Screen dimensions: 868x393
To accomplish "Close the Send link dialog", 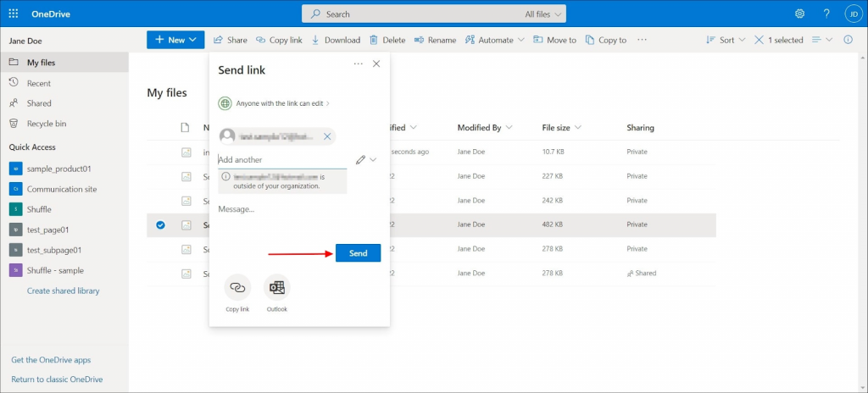I will coord(376,64).
